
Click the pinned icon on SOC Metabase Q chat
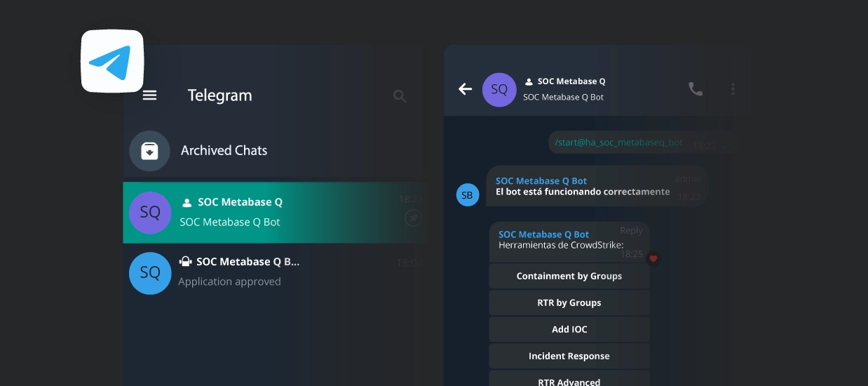(x=413, y=218)
